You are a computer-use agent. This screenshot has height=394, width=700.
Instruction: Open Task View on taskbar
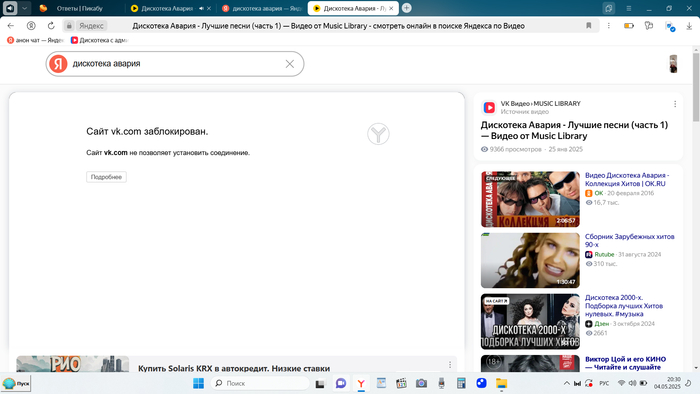click(x=320, y=383)
